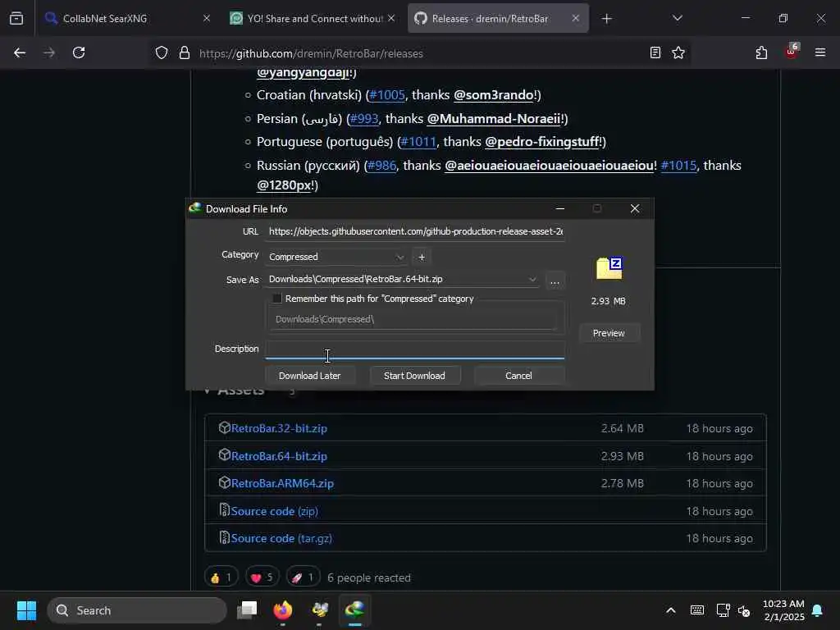Click the bee application icon in taskbar

(319, 609)
